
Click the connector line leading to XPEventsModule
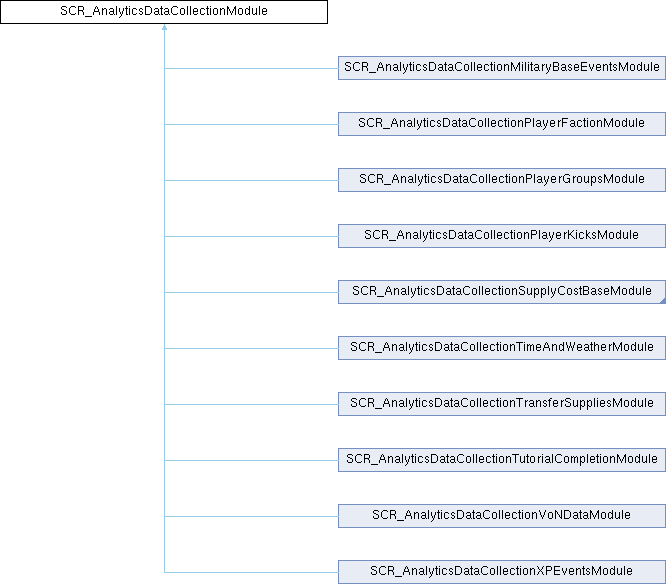coord(250,572)
